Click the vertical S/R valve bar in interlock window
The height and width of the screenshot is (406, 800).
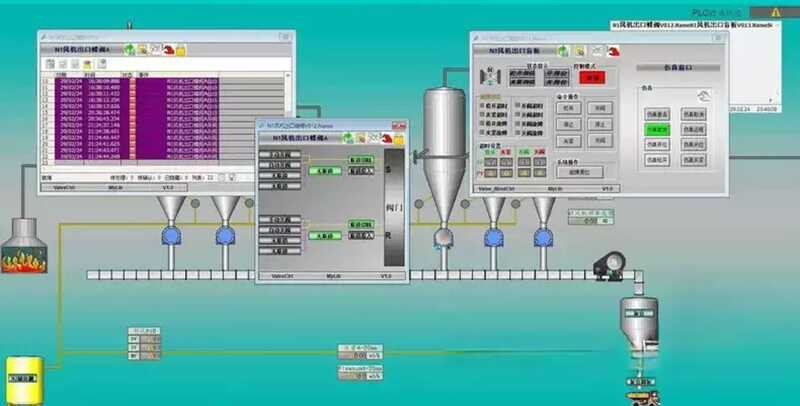click(392, 207)
